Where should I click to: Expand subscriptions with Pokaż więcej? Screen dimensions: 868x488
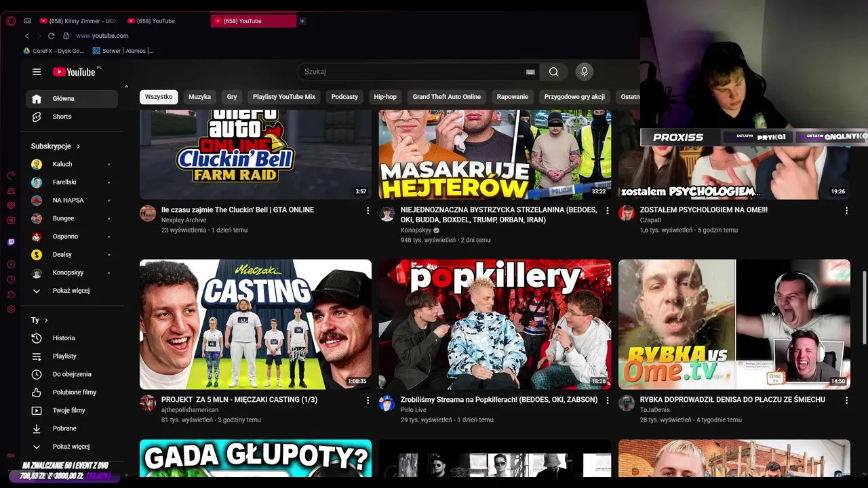[72, 291]
